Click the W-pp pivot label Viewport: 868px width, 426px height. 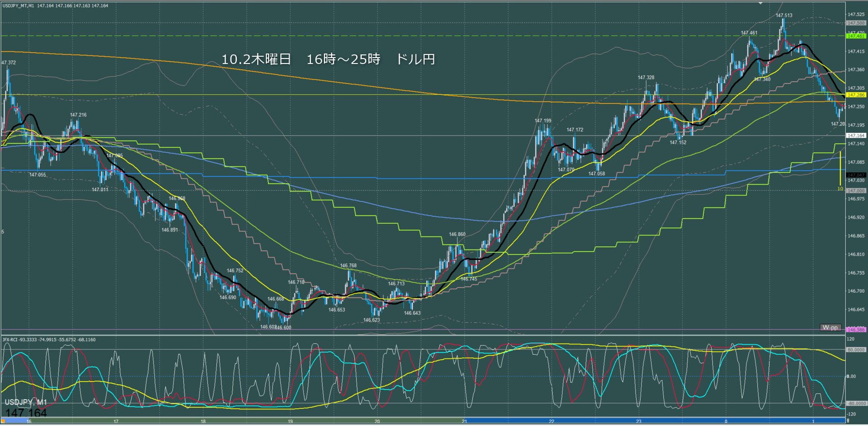pos(830,328)
